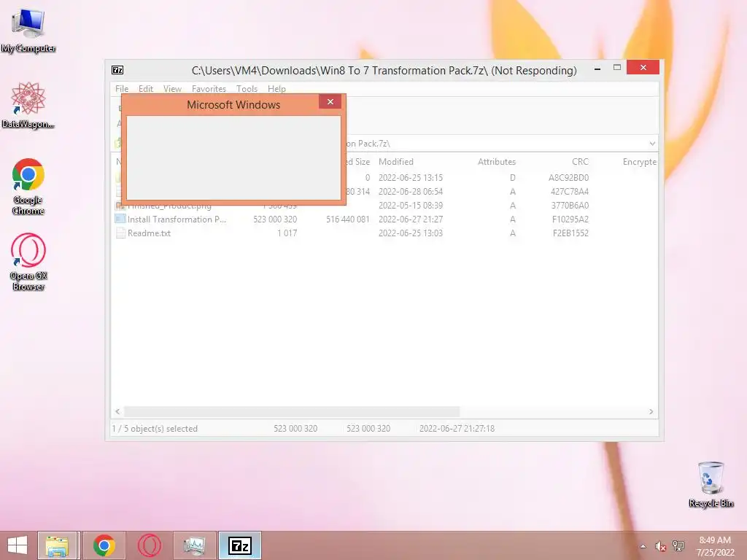Open the Recycle Bin
The image size is (747, 560).
[x=711, y=484]
